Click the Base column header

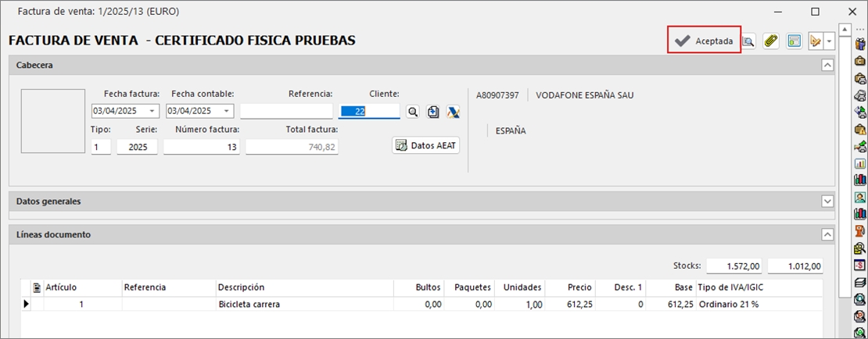671,287
